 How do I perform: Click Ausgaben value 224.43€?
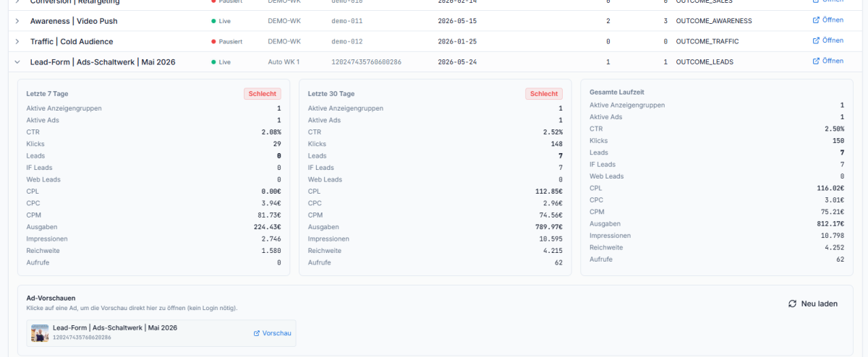267,227
